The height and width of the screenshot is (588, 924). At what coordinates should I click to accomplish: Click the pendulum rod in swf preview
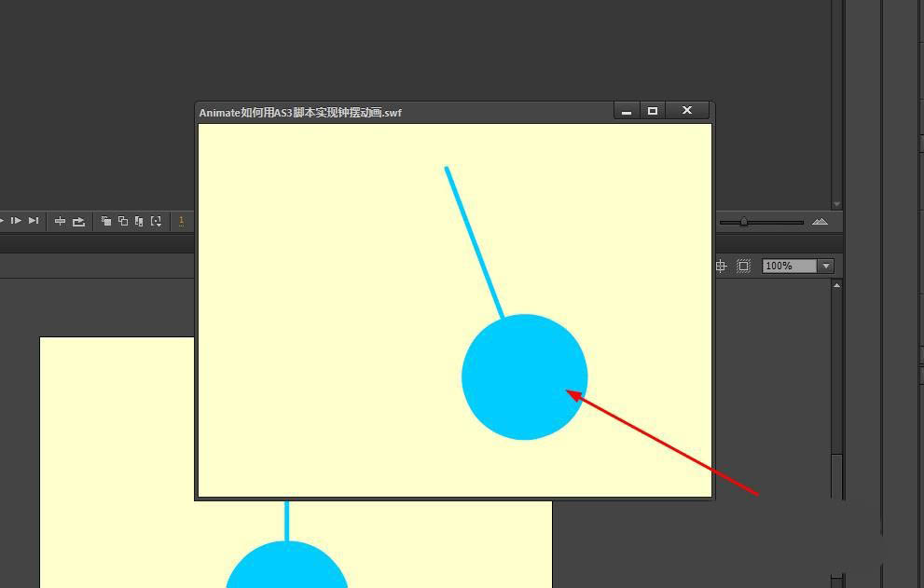[x=475, y=242]
